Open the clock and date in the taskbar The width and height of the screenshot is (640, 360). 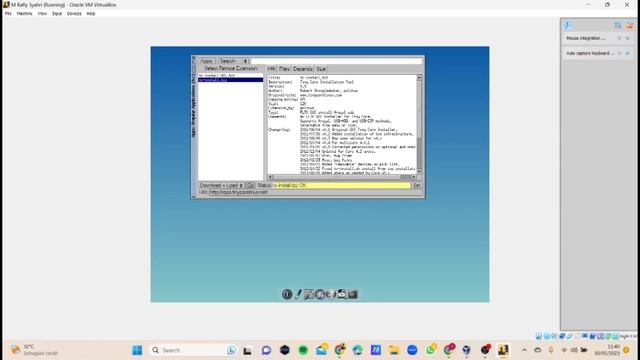point(607,350)
